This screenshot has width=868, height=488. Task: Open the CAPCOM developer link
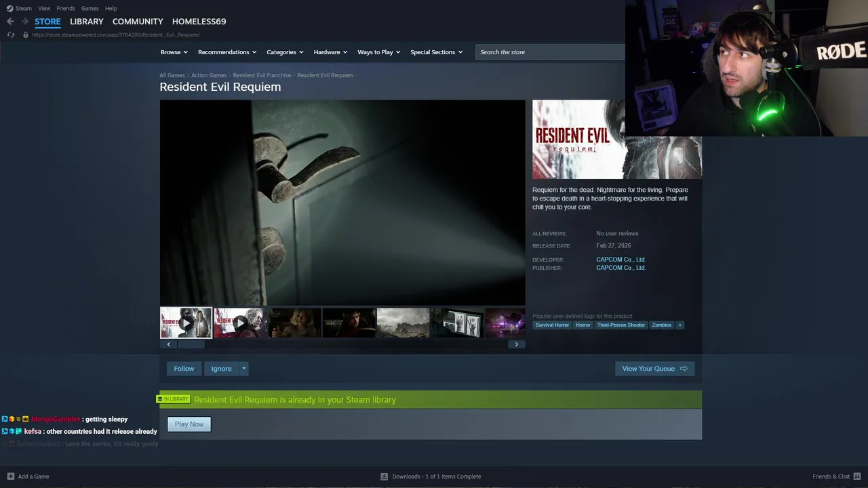pyautogui.click(x=620, y=260)
